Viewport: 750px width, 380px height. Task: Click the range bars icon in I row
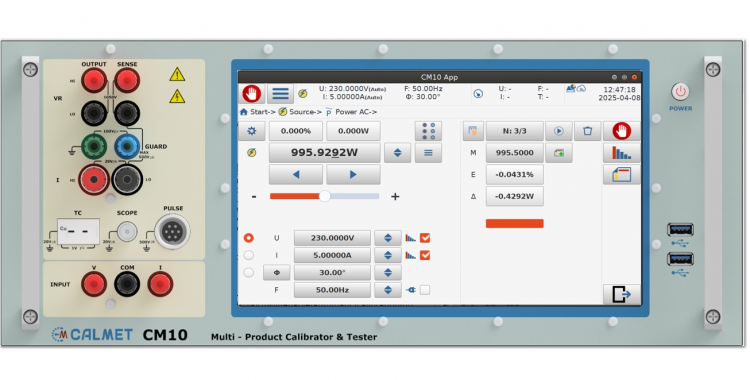410,256
